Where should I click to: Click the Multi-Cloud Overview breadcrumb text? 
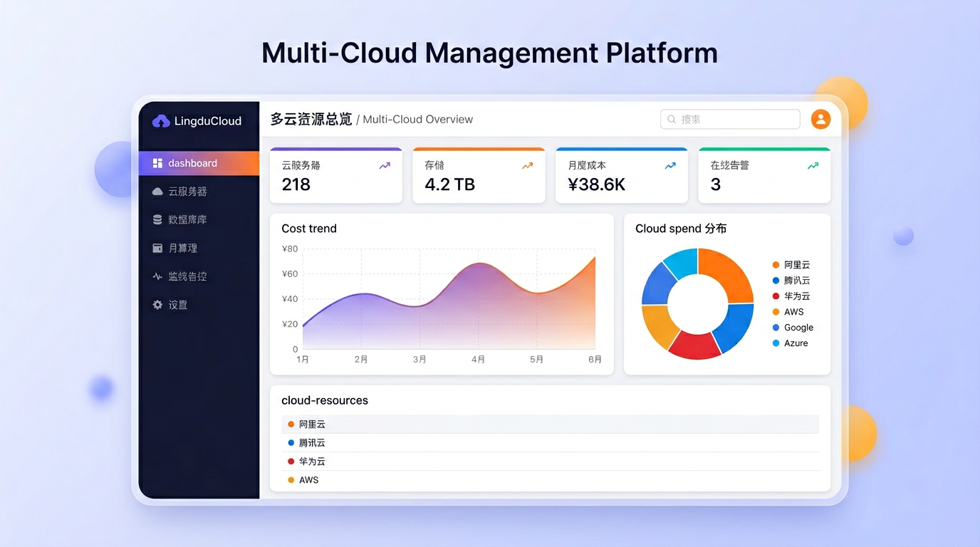tap(417, 120)
